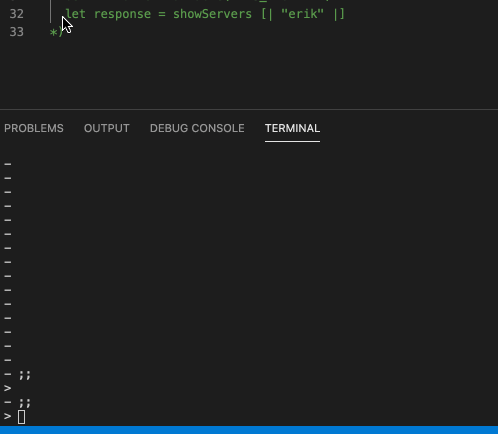Click the closing comment marker *)

pos(56,32)
